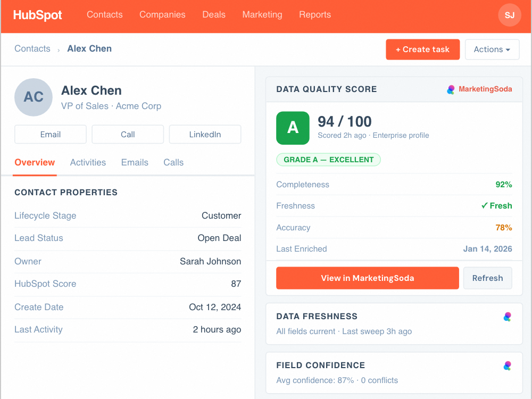Click the Accuracy label

click(x=293, y=228)
